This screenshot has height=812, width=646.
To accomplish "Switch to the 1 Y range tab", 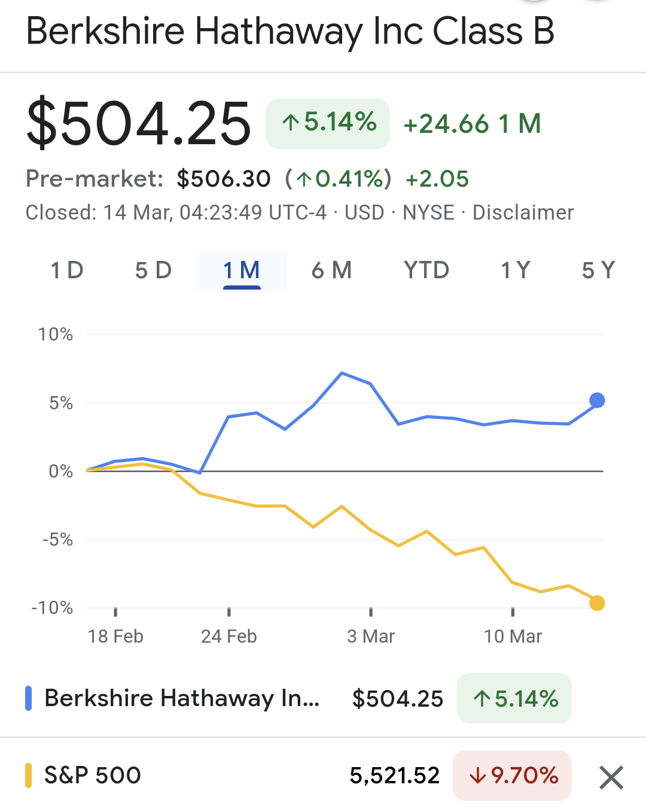I will tap(515, 270).
